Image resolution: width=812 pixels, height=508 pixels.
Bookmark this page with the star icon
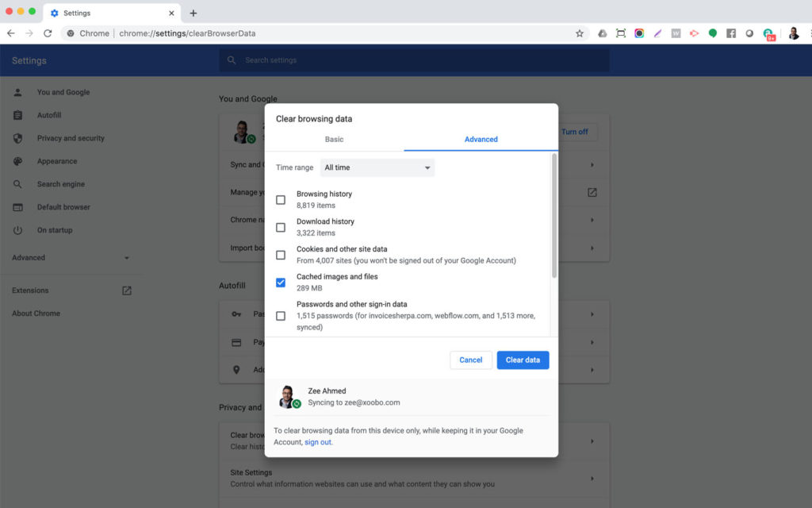(580, 33)
